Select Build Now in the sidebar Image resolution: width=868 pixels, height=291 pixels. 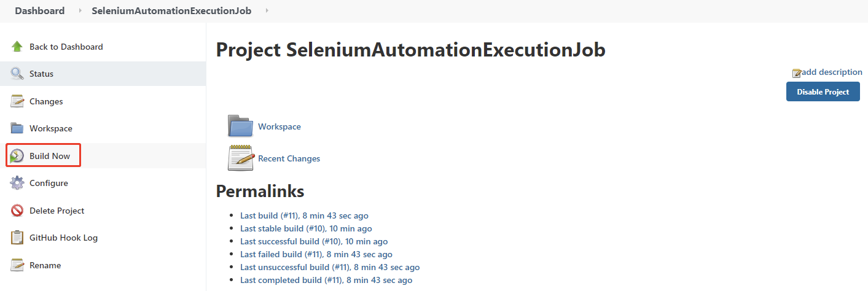pos(50,156)
